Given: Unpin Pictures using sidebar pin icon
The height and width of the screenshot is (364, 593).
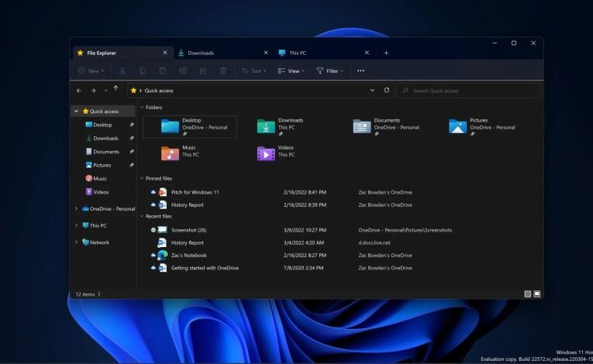Looking at the screenshot, I should click(x=132, y=165).
